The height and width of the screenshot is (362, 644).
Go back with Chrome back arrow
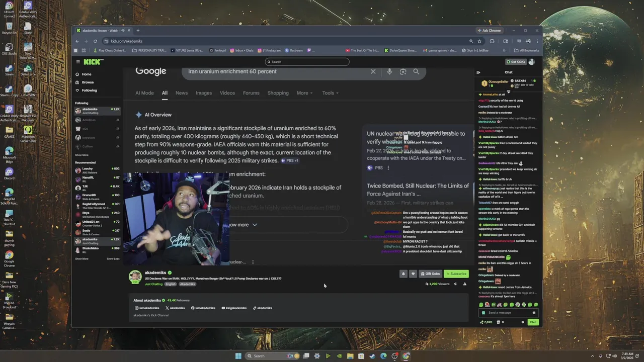pyautogui.click(x=77, y=41)
